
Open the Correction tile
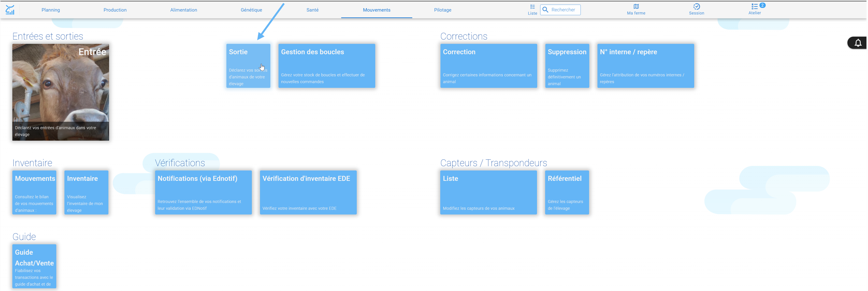tap(489, 66)
